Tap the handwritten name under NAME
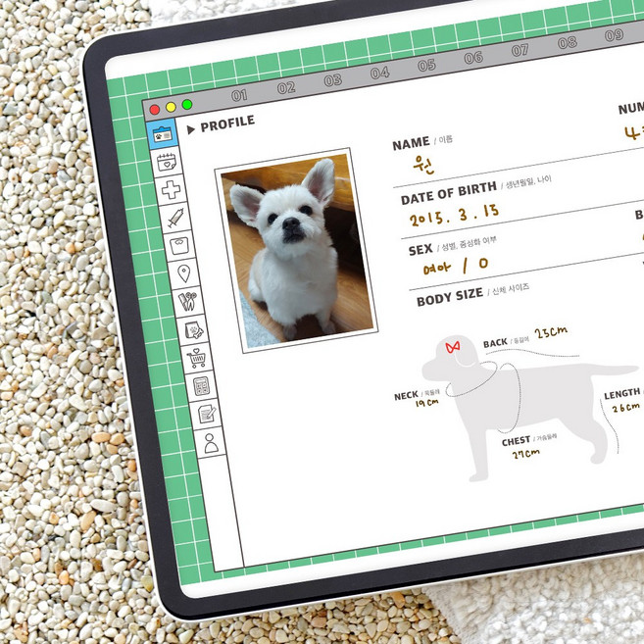The image size is (644, 644). point(423,165)
